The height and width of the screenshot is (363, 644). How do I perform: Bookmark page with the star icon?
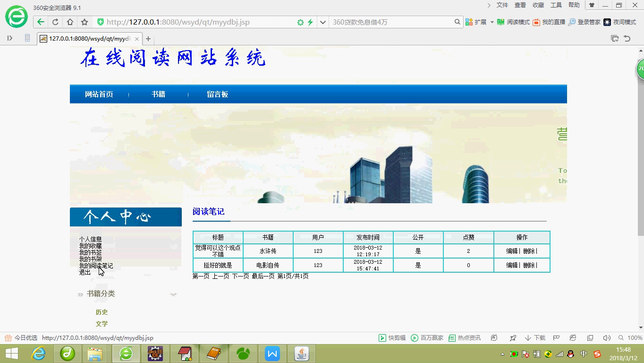(x=85, y=22)
